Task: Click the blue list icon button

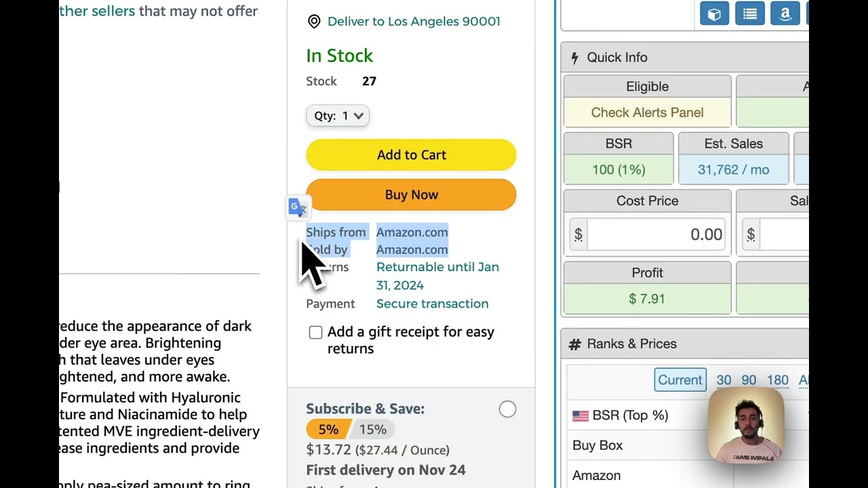Action: [750, 14]
